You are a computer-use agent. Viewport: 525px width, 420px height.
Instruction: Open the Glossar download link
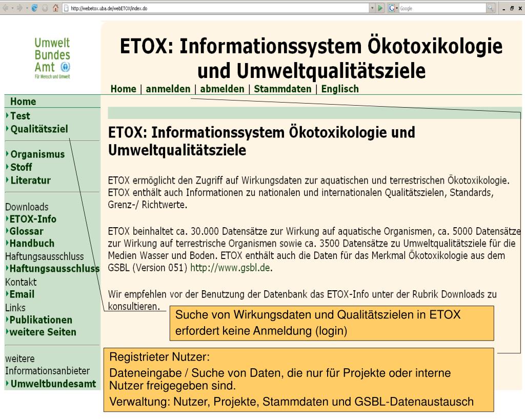pyautogui.click(x=27, y=231)
